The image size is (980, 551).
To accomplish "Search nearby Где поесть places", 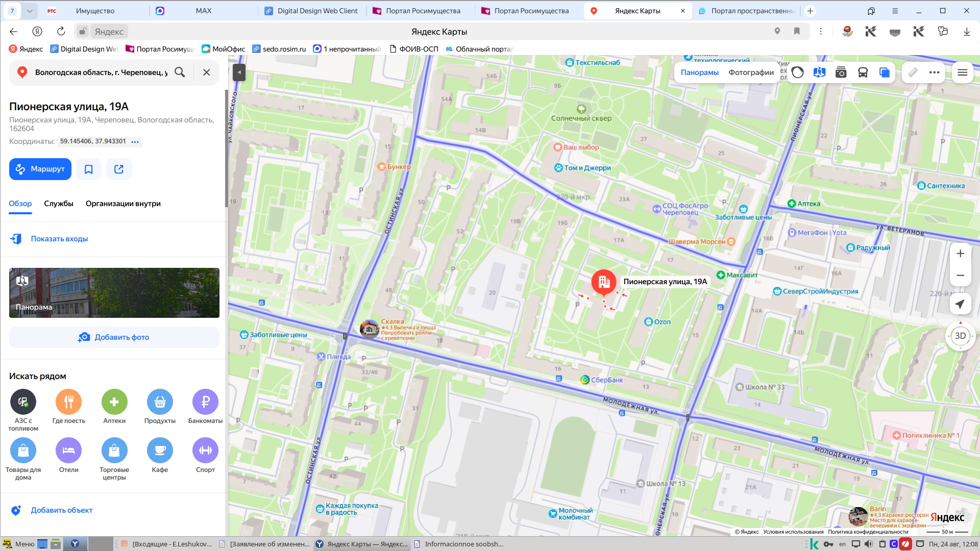I will click(69, 407).
